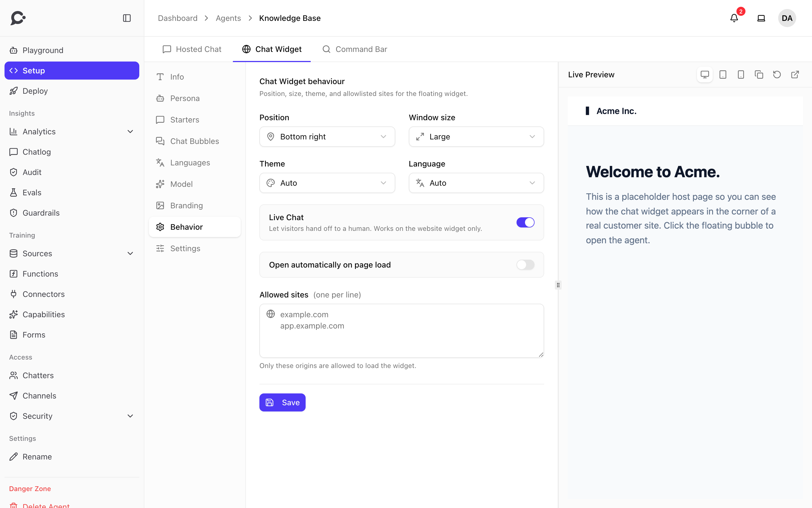
Task: Expand the Security sidebar chevron
Action: [x=130, y=416]
